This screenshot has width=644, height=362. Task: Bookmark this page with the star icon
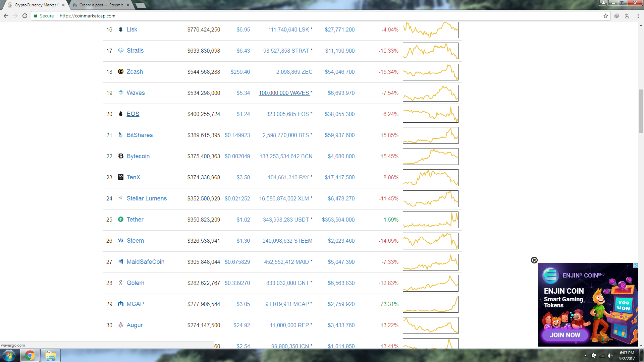605,16
